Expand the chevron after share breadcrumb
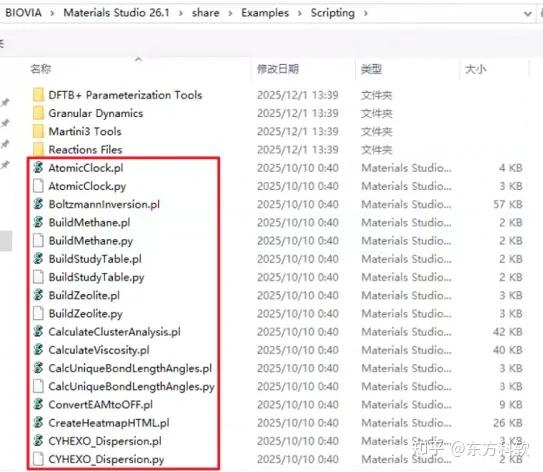Viewport: 543px width, 472px height. (x=230, y=13)
